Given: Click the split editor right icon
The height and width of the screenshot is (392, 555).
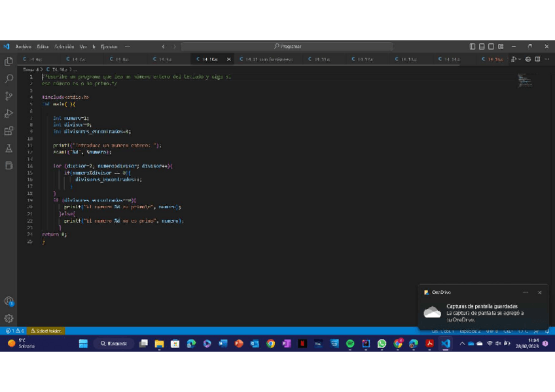Looking at the screenshot, I should click(x=537, y=60).
